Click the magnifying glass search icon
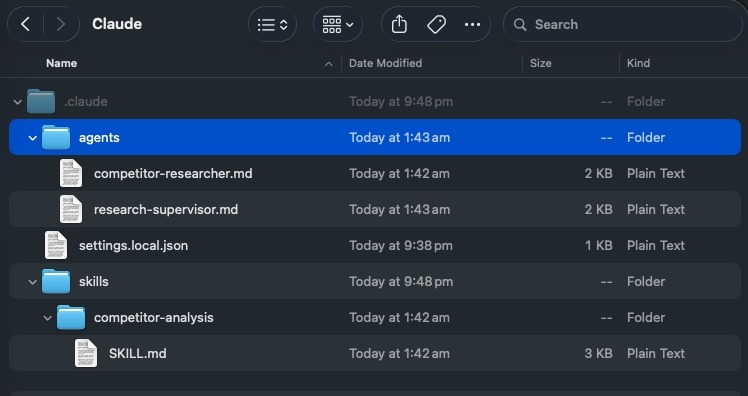 coord(520,25)
